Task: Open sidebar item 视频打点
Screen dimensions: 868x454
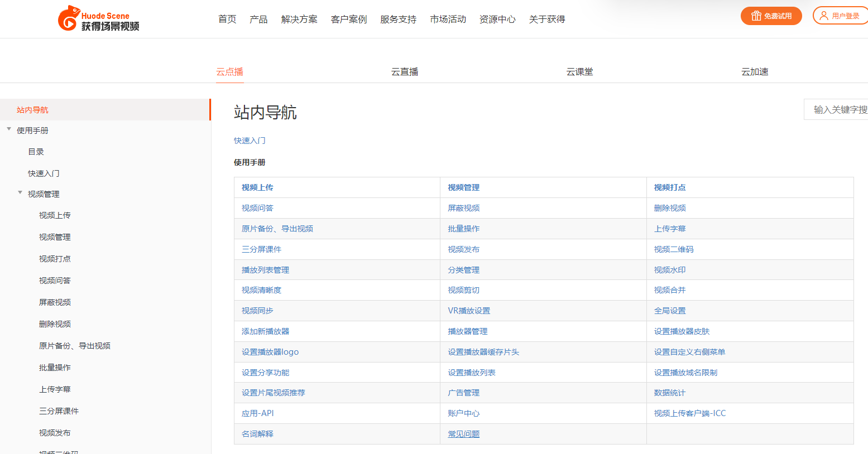Action: point(55,259)
